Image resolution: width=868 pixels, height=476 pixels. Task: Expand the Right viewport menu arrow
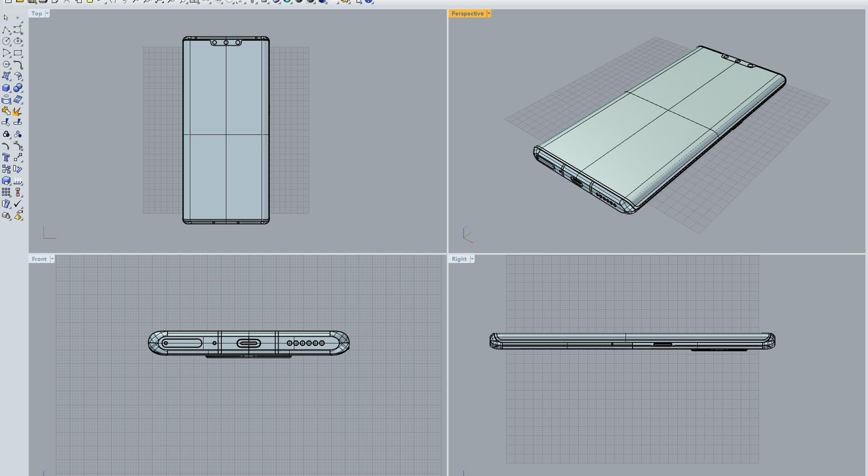click(x=472, y=259)
